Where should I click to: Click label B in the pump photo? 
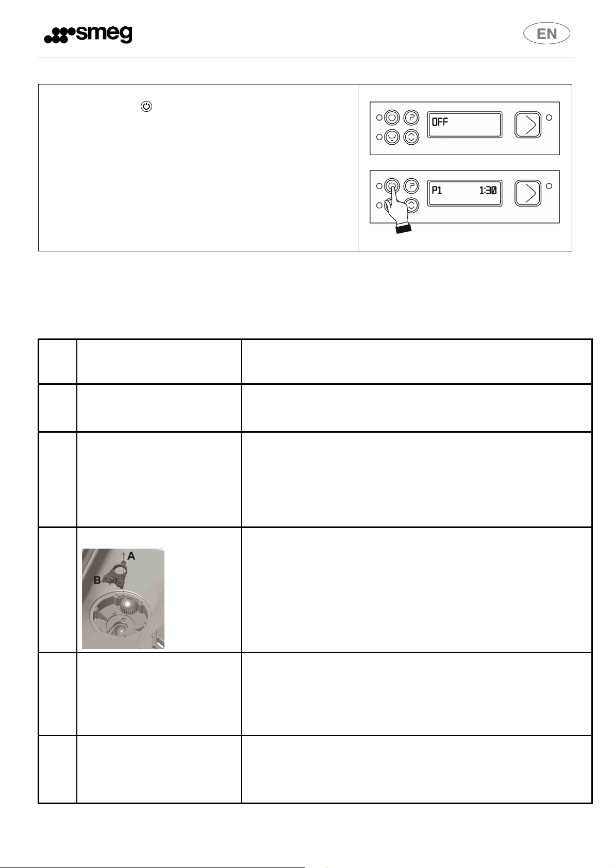(x=97, y=580)
